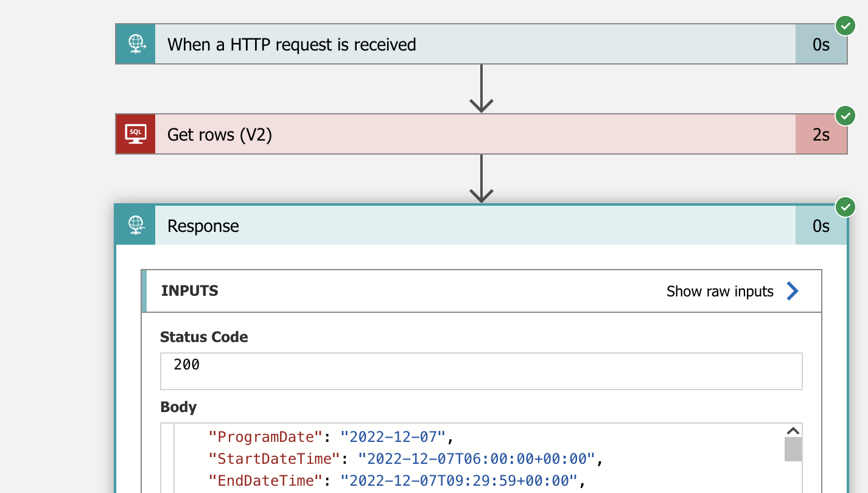Open Show raw inputs link
Screen dimensions: 868x493
[719, 292]
